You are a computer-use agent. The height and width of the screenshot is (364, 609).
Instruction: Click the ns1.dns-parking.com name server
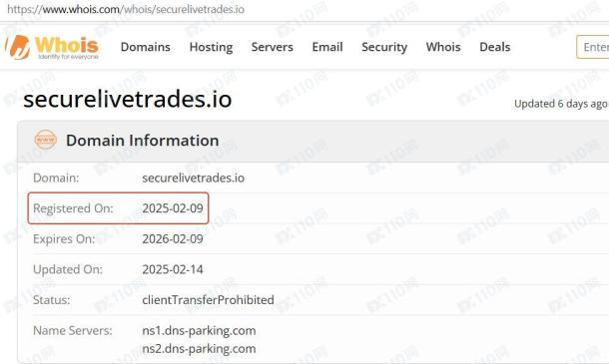coord(199,331)
